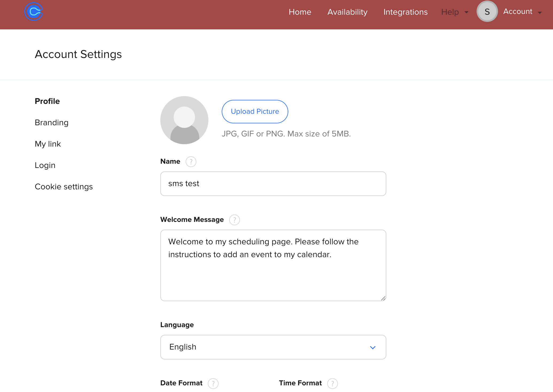Image resolution: width=553 pixels, height=392 pixels.
Task: Open the English language selector
Action: (x=273, y=347)
